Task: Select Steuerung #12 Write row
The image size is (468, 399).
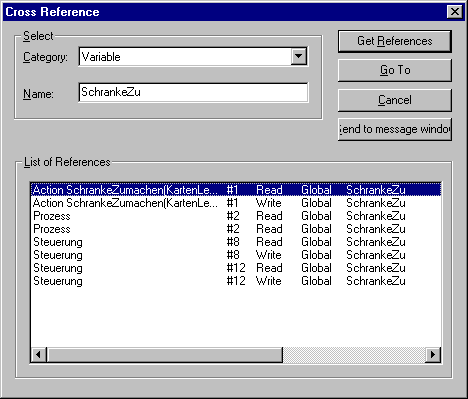Action: click(x=236, y=281)
